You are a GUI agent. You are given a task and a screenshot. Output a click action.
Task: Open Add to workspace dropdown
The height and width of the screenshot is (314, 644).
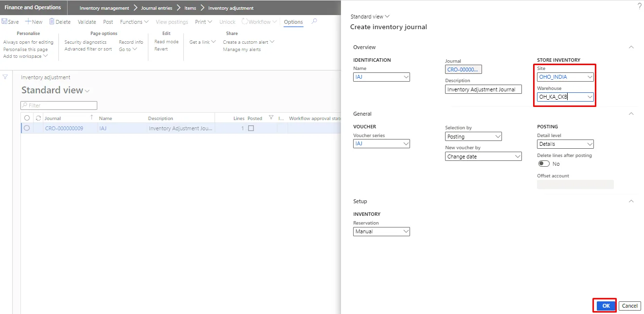(x=25, y=56)
